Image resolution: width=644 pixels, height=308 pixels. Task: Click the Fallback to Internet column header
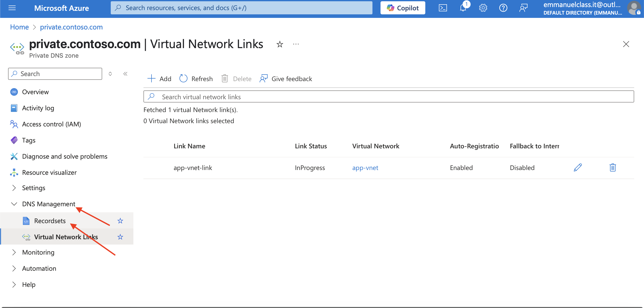coord(535,146)
